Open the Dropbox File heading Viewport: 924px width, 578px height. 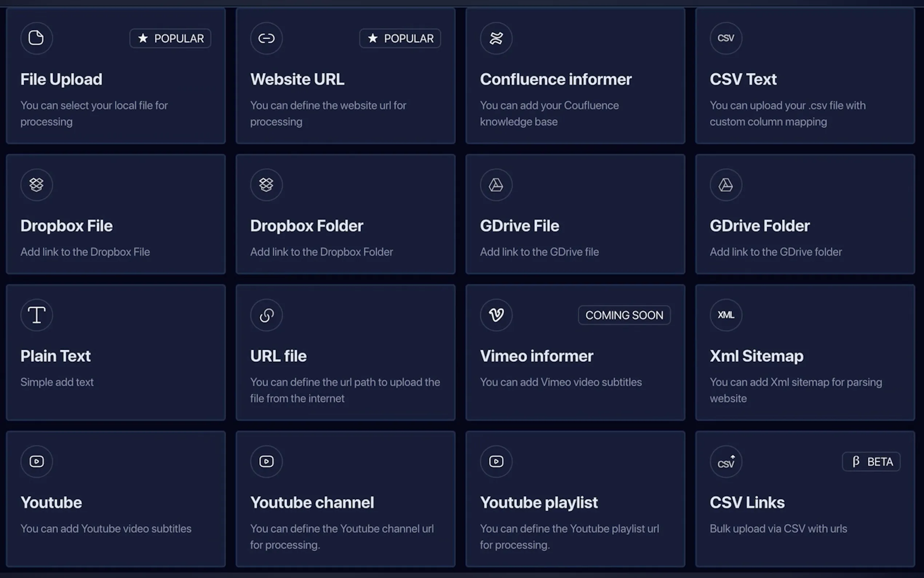point(67,226)
